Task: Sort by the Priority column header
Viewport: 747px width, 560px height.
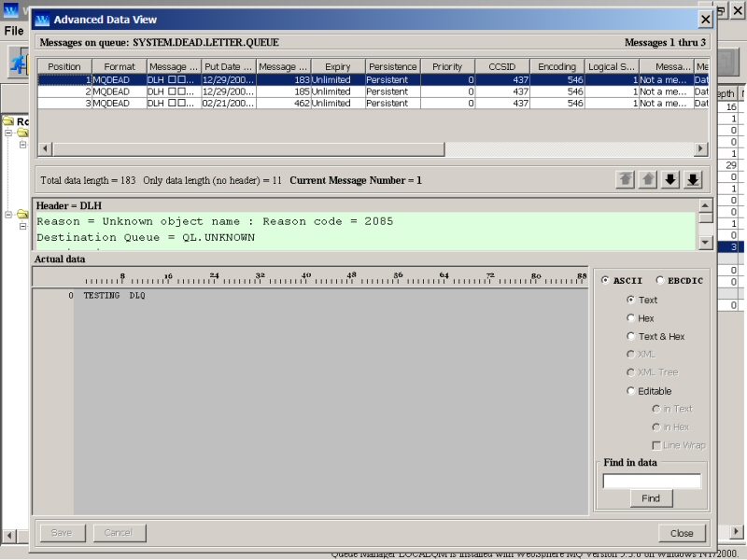Action: coord(447,66)
